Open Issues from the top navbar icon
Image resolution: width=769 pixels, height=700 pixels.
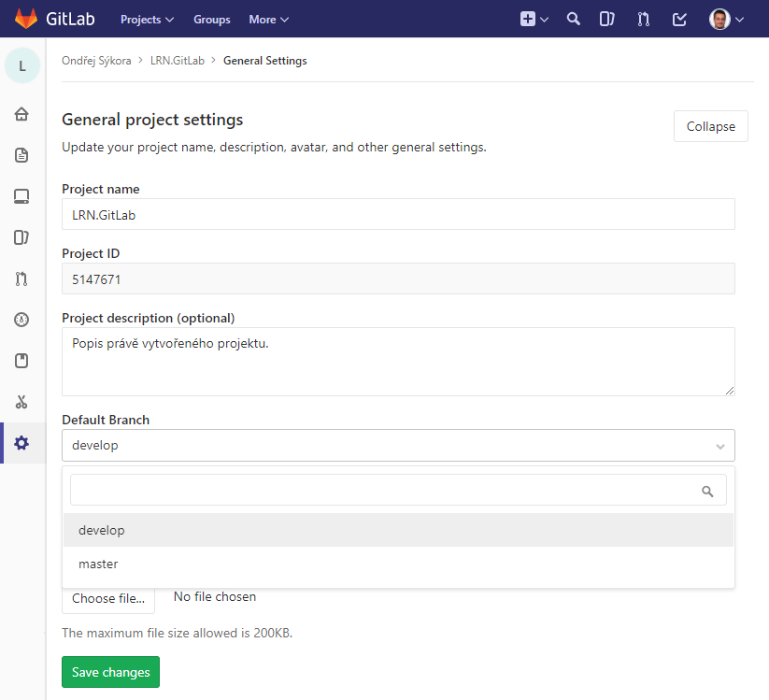click(606, 19)
